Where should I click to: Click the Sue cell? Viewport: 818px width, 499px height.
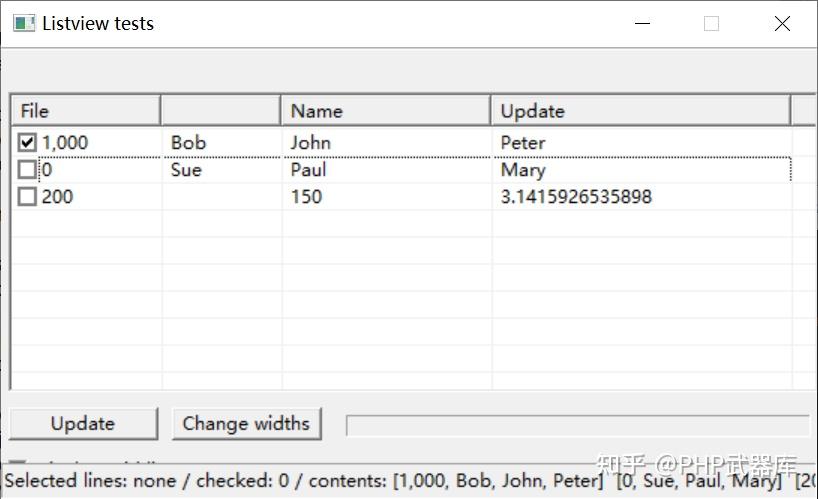(186, 169)
